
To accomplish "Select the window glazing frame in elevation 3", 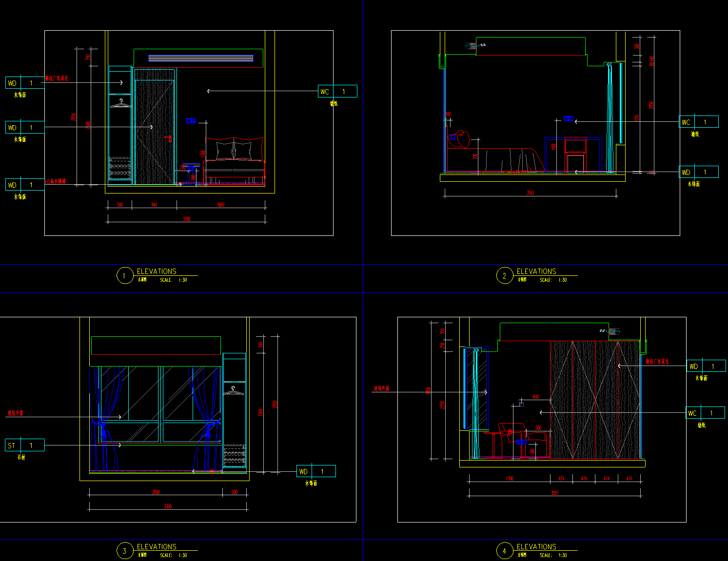I will click(160, 405).
